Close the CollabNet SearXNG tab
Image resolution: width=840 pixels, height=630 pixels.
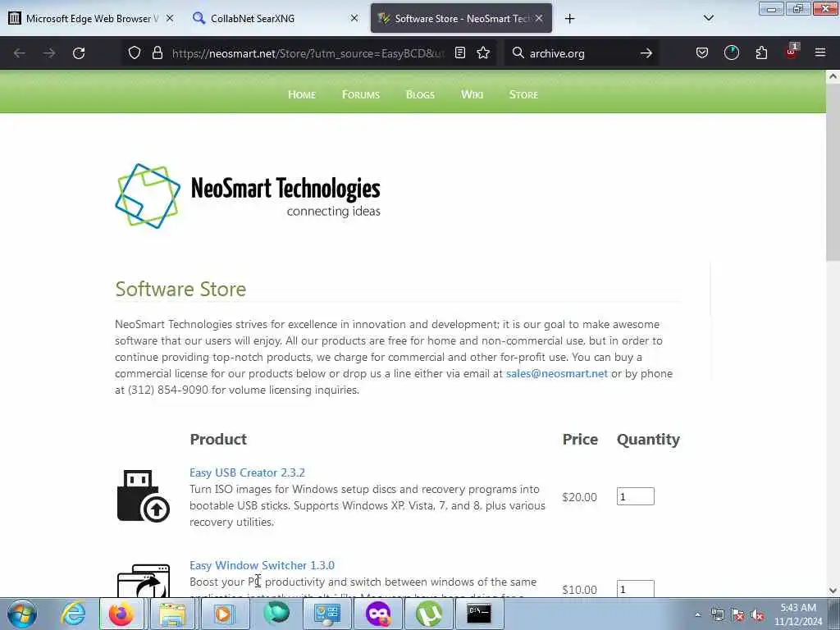354,18
